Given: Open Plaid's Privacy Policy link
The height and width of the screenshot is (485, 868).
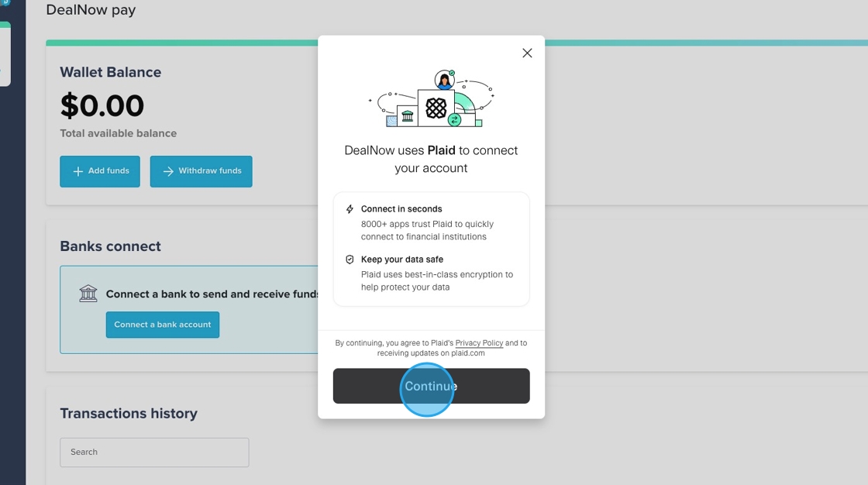Looking at the screenshot, I should pyautogui.click(x=479, y=343).
